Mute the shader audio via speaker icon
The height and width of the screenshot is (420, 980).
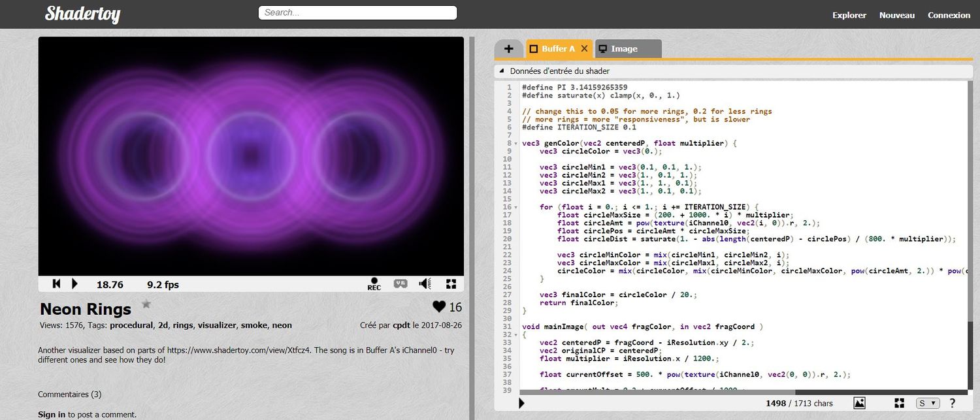(425, 283)
